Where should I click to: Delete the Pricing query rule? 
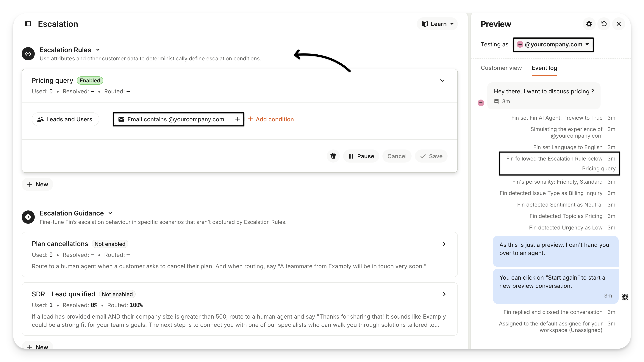(333, 156)
